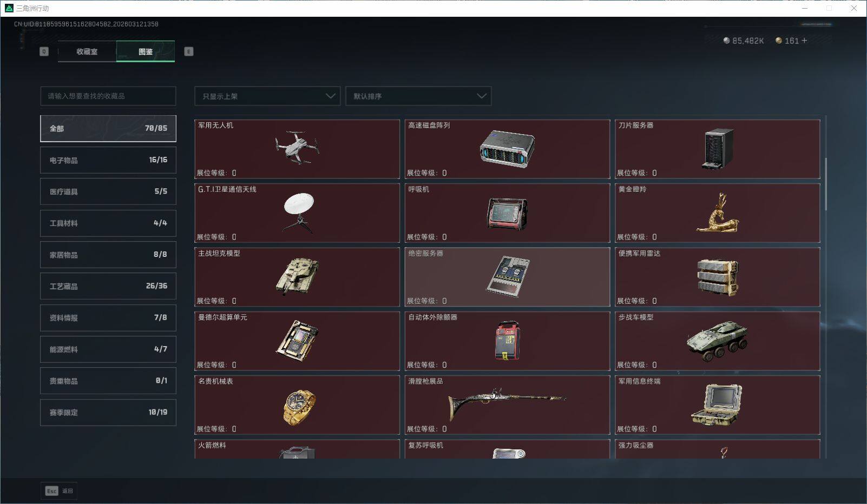The height and width of the screenshot is (504, 867).
Task: Click the 返回 back button
Action: (60, 490)
